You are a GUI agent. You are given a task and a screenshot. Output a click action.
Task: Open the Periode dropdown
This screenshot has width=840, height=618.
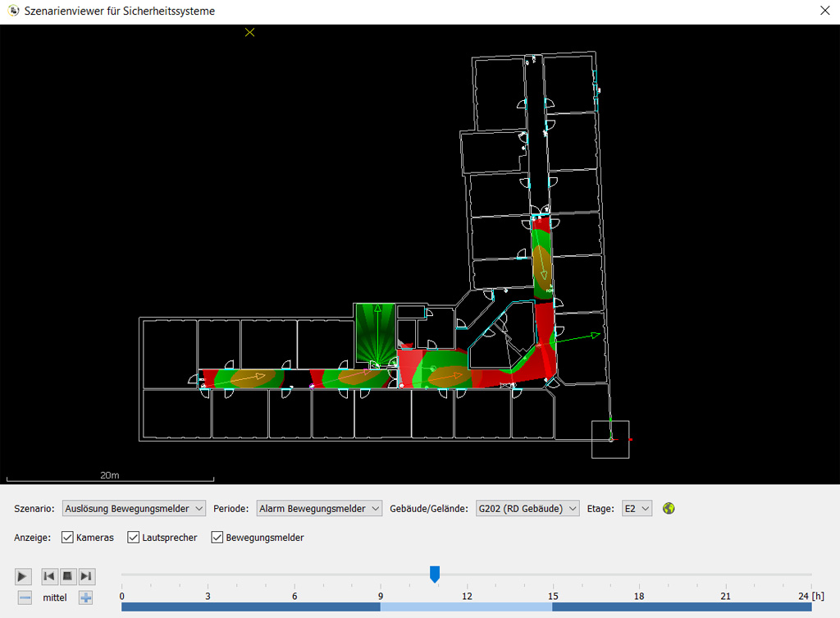319,508
